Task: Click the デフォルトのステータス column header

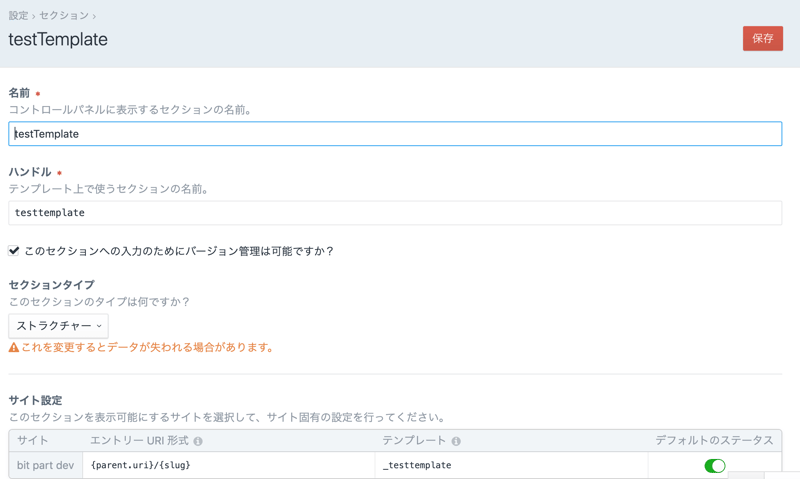Action: click(714, 441)
